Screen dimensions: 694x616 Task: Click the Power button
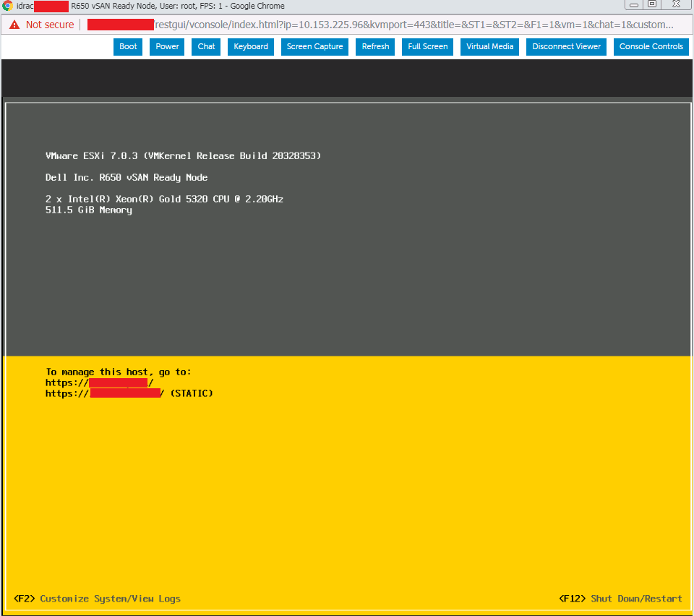(167, 46)
